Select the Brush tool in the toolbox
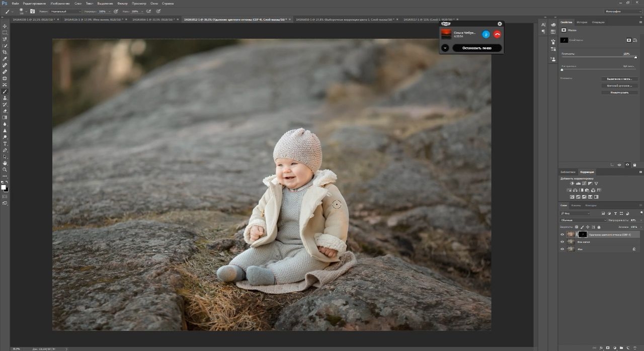 [5, 92]
